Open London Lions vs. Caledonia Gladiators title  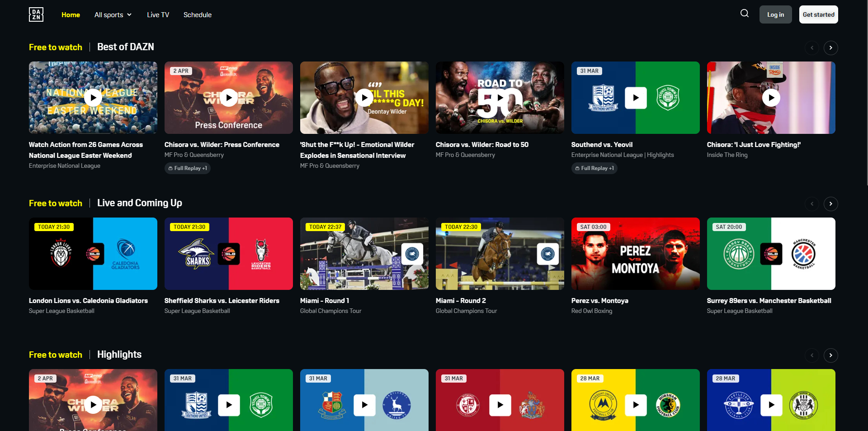[88, 300]
